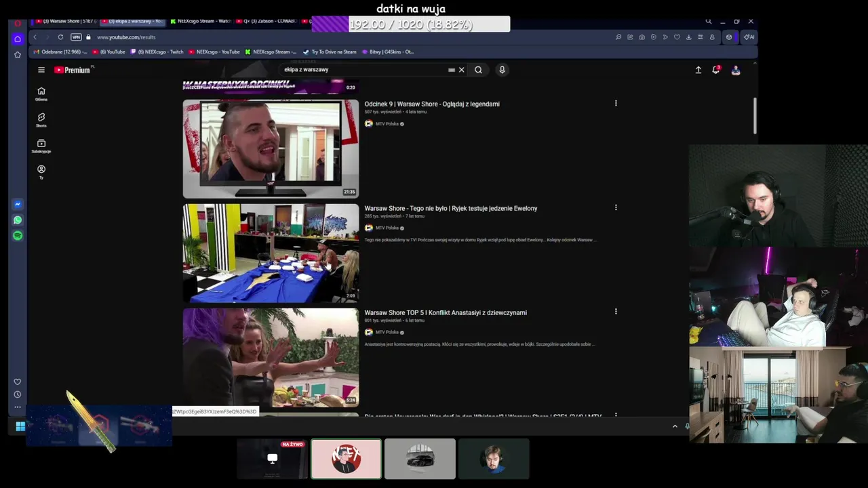Open 'NEEXcsgo - YouTube' bookmark
Viewport: 868px width, 488px height.
[214, 52]
